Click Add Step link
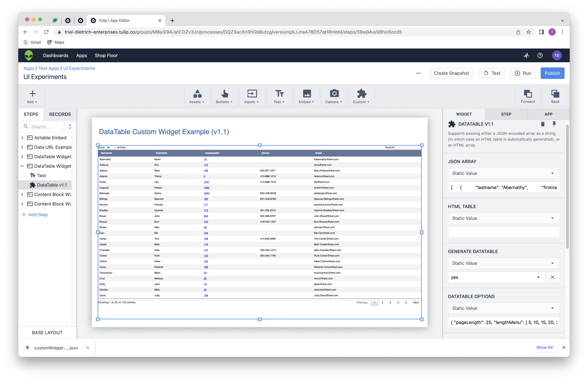The width and height of the screenshot is (588, 381). click(35, 214)
